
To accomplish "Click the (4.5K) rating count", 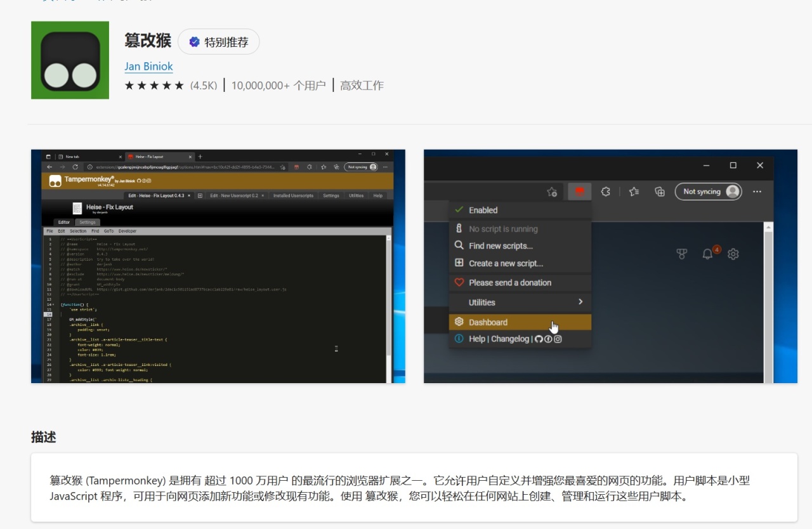I will [204, 86].
